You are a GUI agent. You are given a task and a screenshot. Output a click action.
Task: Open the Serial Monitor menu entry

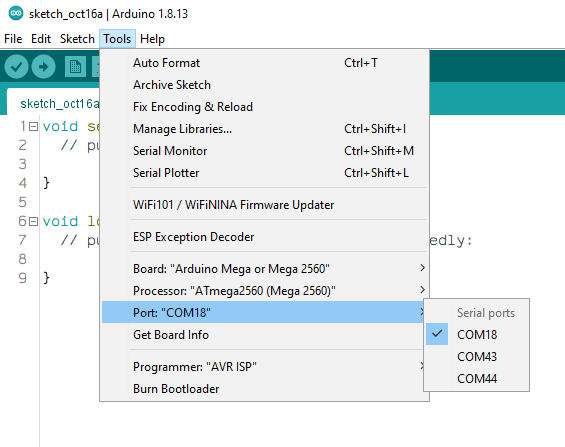coord(264,151)
